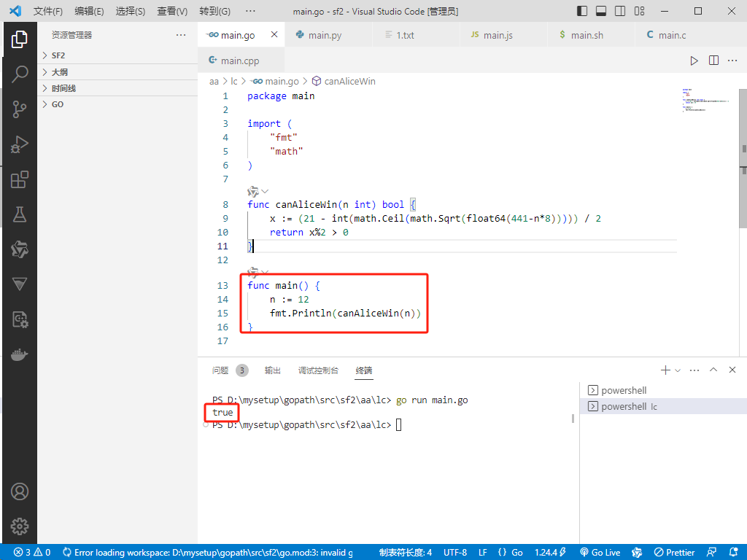Change LF end of line sequence

click(x=483, y=553)
